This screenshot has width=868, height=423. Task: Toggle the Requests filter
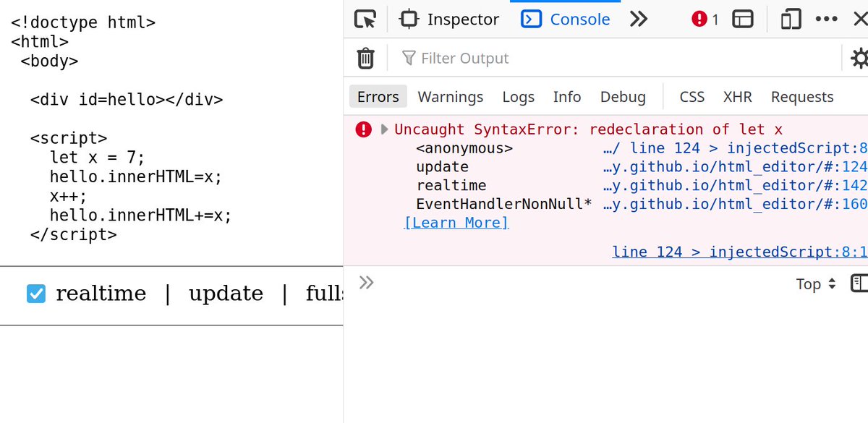pyautogui.click(x=802, y=97)
